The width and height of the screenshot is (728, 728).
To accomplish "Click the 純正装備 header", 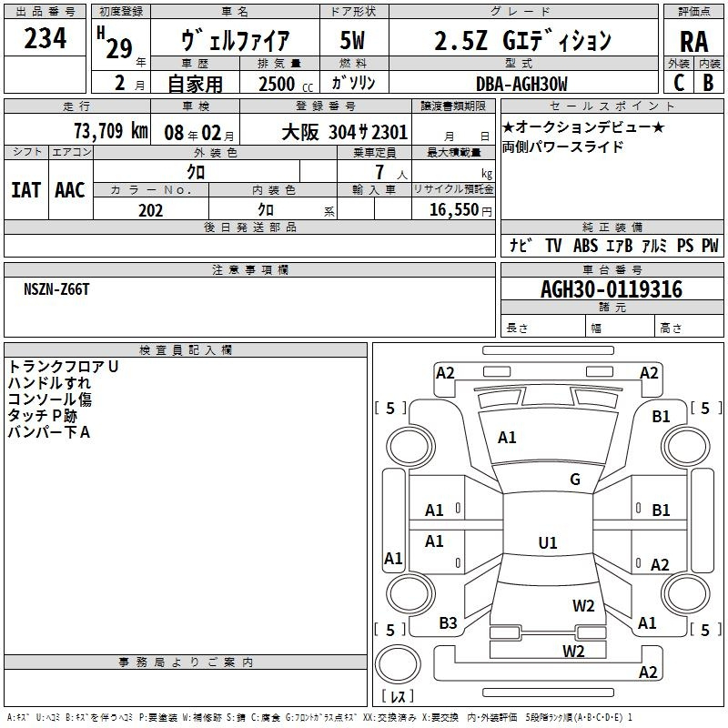I will pyautogui.click(x=612, y=227).
